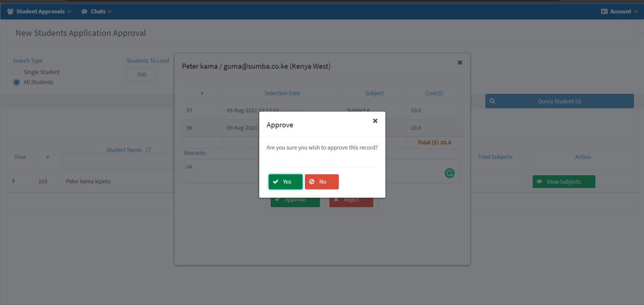The height and width of the screenshot is (305, 644).
Task: Close the Peter kama subjects modal
Action: pyautogui.click(x=460, y=62)
